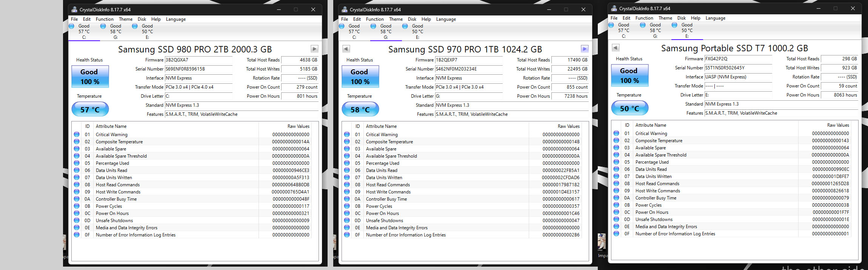This screenshot has height=270, width=868.
Task: Go to previous disk in middle window
Action: 346,49
